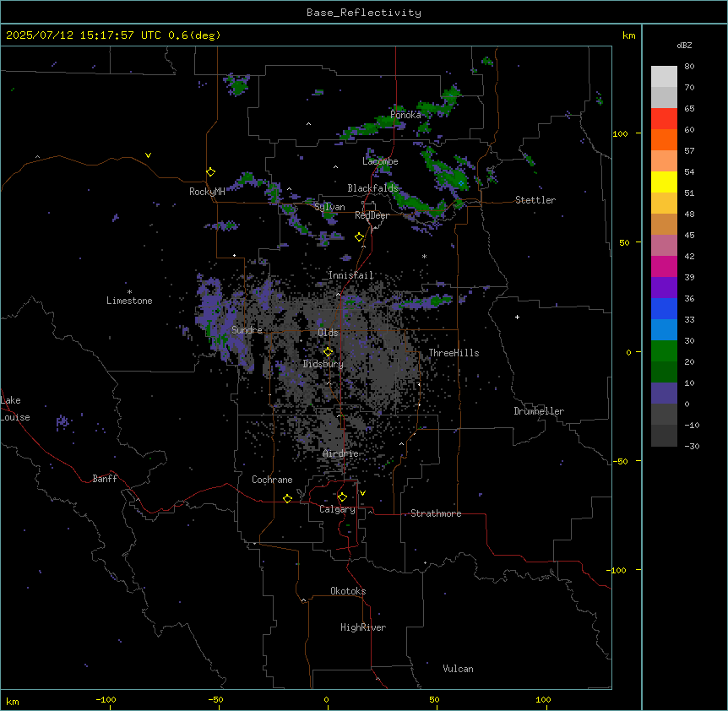Select the -30 value on the dBZ legend
Image resolution: width=728 pixels, height=711 pixels.
click(x=692, y=447)
